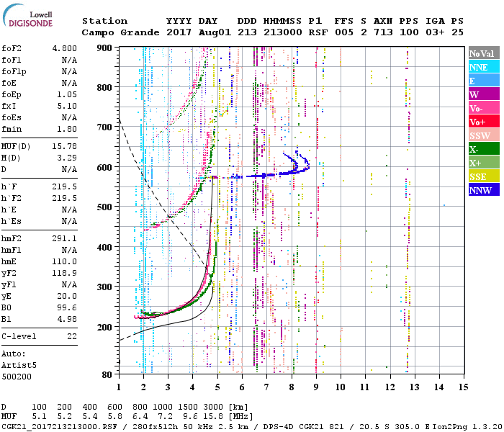Viewport: 504px width, 432px height.
Task: Click the hmE value 110.0
Action: pyautogui.click(x=65, y=261)
